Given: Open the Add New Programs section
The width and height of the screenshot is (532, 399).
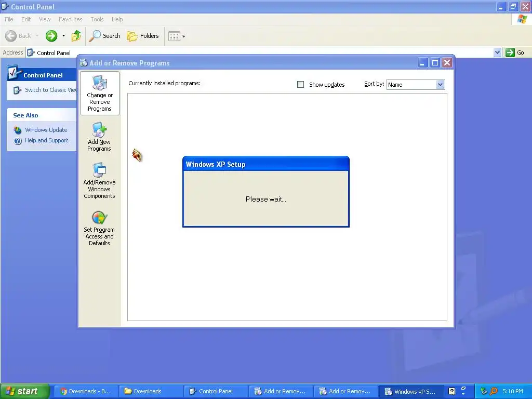Looking at the screenshot, I should (99, 137).
